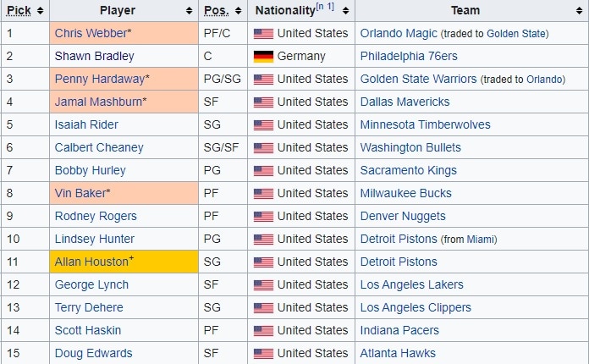Open the Orlando Magic team link

point(398,33)
